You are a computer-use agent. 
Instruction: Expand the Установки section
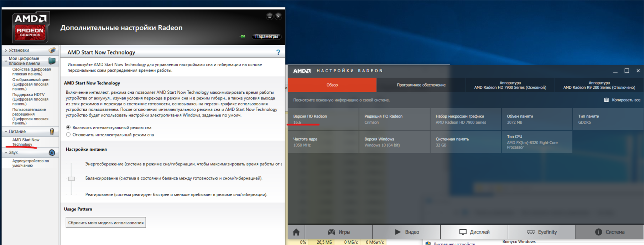click(x=6, y=51)
